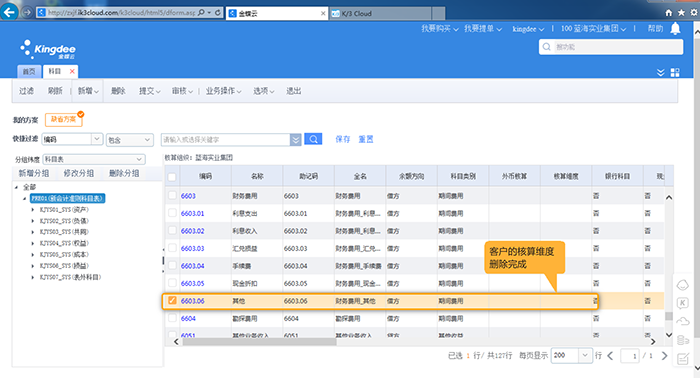Expand the KJYS02_SYS (负债) tree node
This screenshot has height=378, width=700.
click(33, 221)
